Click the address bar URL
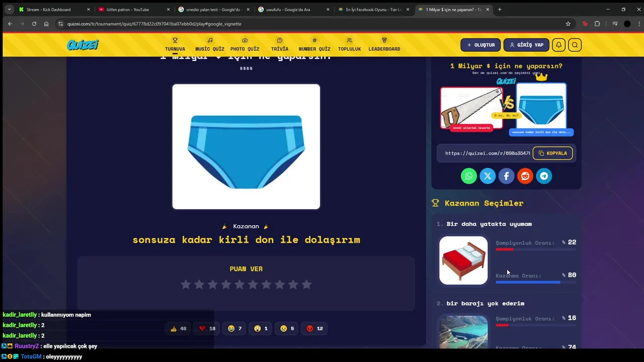This screenshot has height=362, width=644. [x=154, y=24]
